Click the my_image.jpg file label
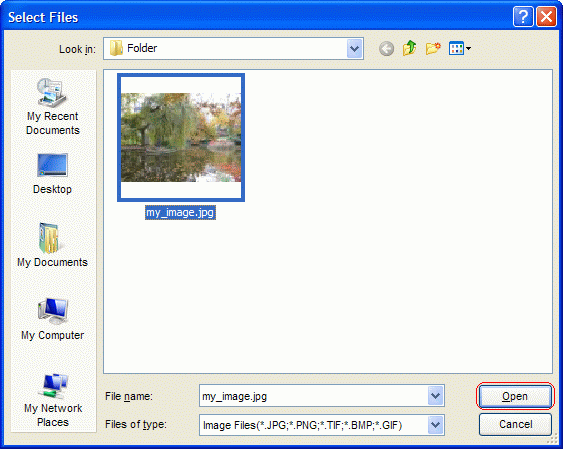Image resolution: width=563 pixels, height=449 pixels. click(180, 212)
